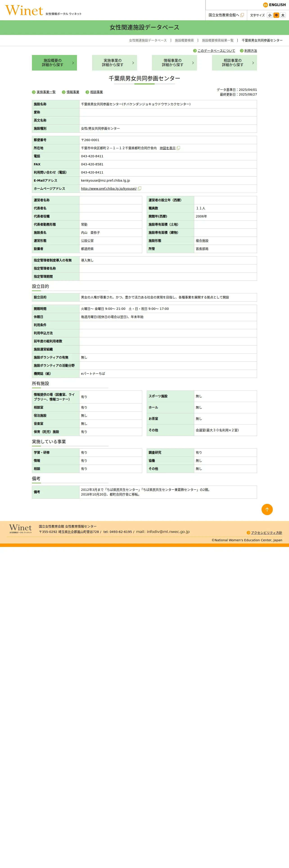Click the EN language globe icon
The width and height of the screenshot is (289, 868).
pyautogui.click(x=265, y=5)
